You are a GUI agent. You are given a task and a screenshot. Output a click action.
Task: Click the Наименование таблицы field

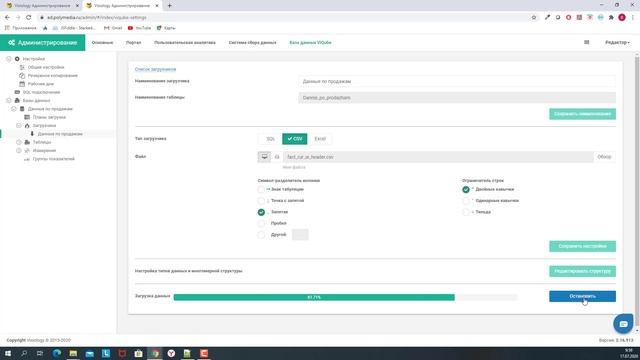tap(457, 98)
